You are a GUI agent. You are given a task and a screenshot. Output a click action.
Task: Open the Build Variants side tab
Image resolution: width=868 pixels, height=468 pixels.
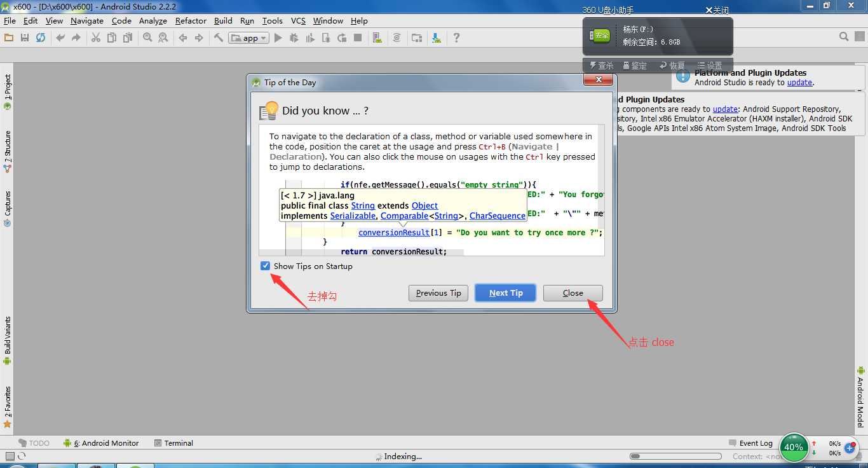8,341
